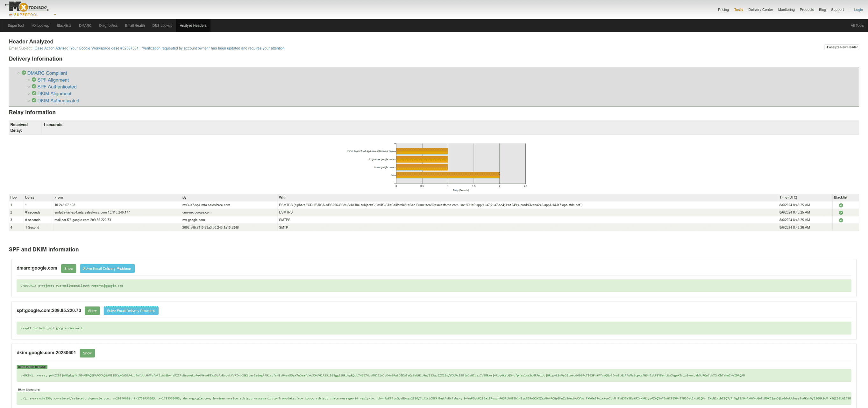Open SPF Alignment link
Screen dimensions: 868x408
pyautogui.click(x=53, y=80)
